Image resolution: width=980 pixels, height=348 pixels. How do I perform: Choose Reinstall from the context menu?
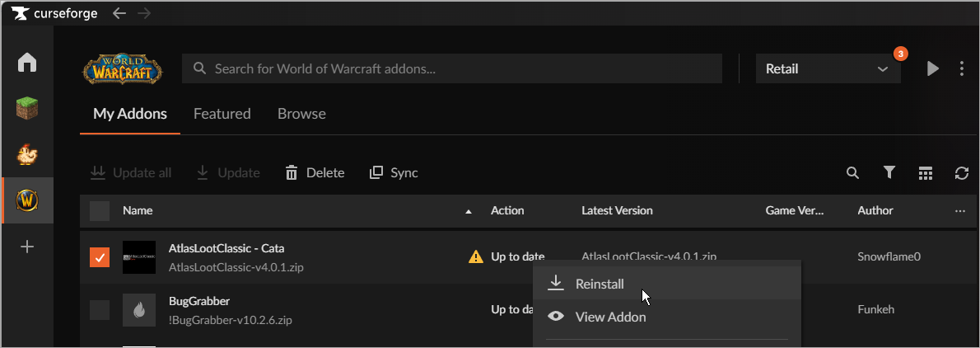666,284
